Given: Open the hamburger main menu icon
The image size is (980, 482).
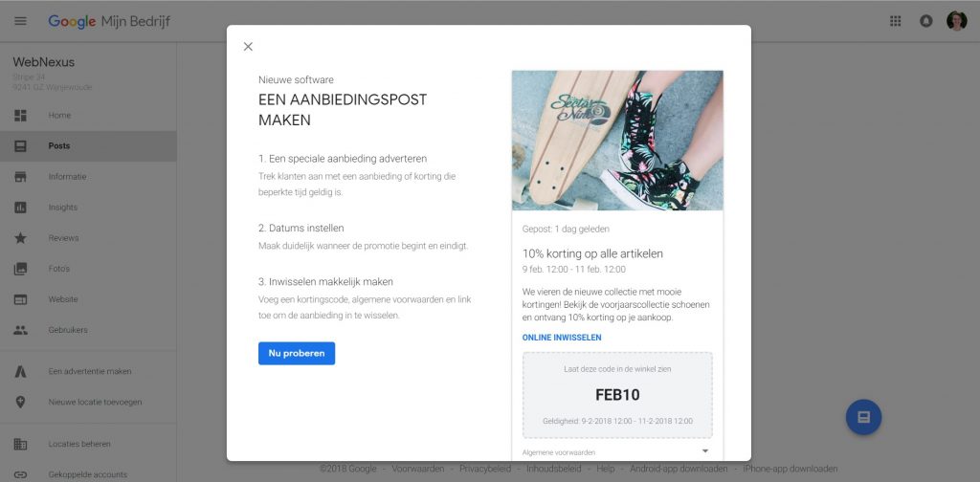Looking at the screenshot, I should pos(21,21).
